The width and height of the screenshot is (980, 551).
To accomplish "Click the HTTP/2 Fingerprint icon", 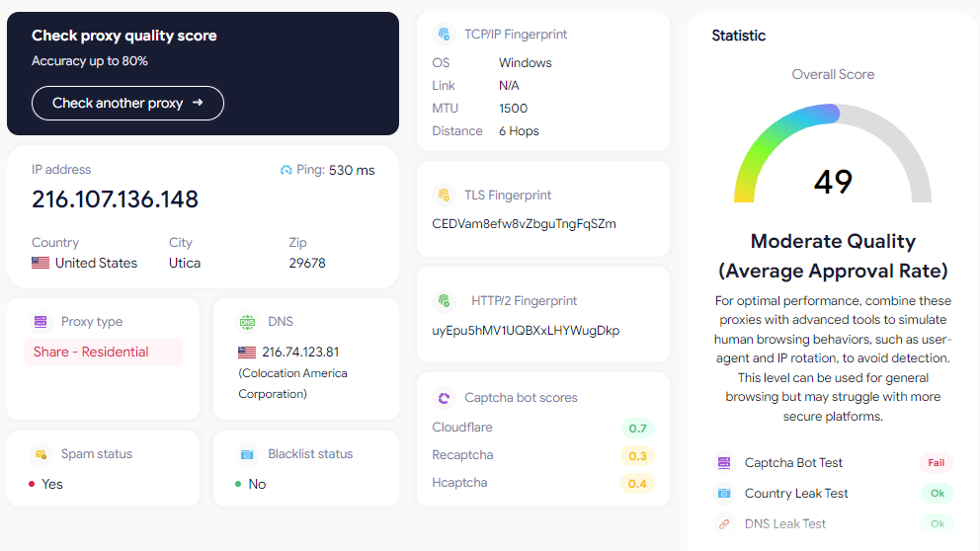I will coord(444,301).
